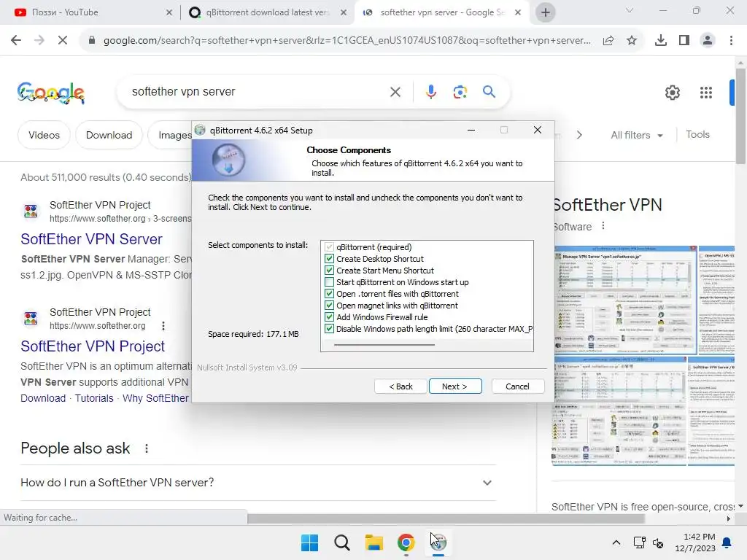Open search Tools button
Screen dimensions: 747x560
pyautogui.click(x=697, y=135)
